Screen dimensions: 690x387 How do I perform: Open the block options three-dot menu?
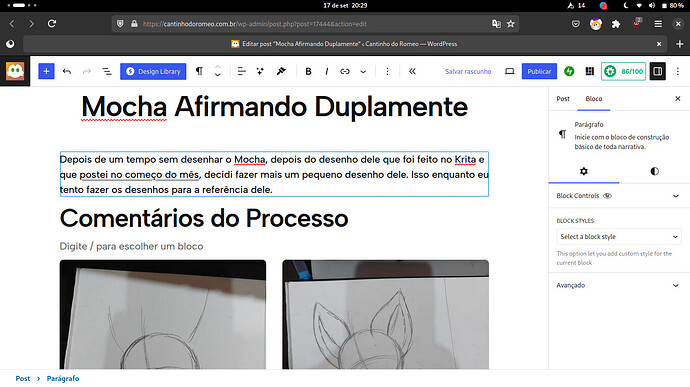tap(387, 71)
